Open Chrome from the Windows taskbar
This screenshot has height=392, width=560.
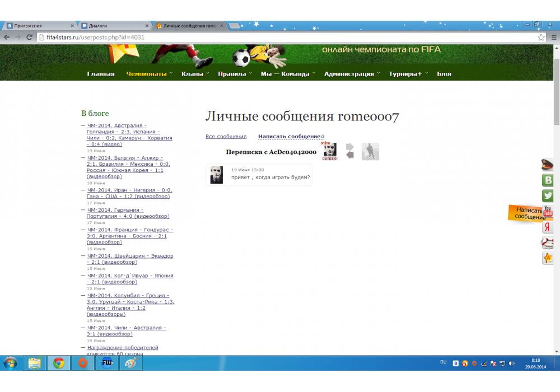coord(58,363)
